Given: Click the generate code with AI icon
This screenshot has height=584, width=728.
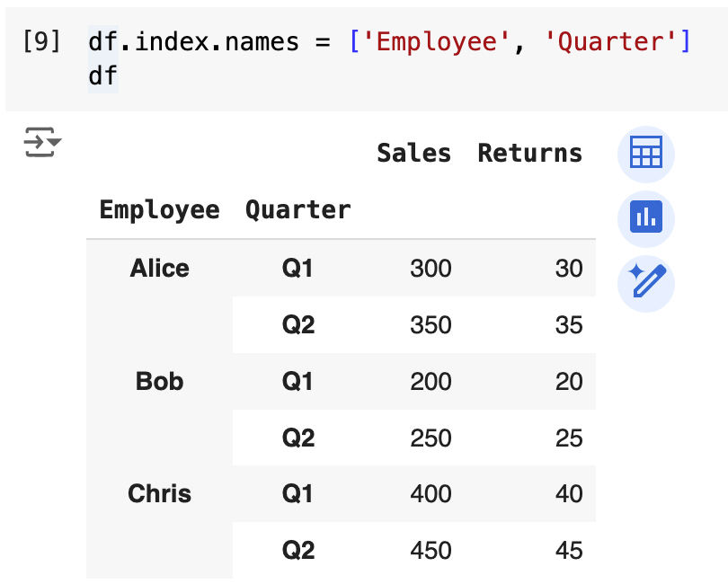Looking at the screenshot, I should 645,282.
